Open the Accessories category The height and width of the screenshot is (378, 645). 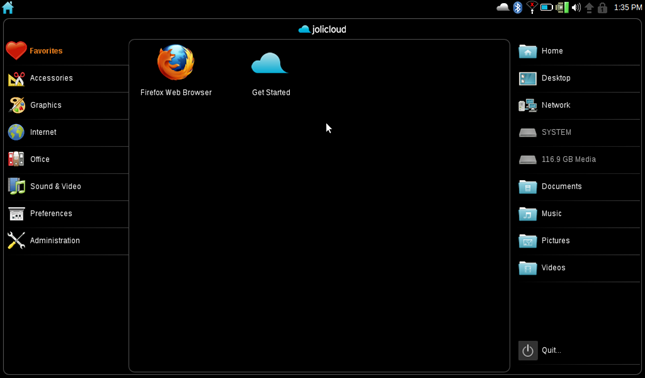coord(67,78)
